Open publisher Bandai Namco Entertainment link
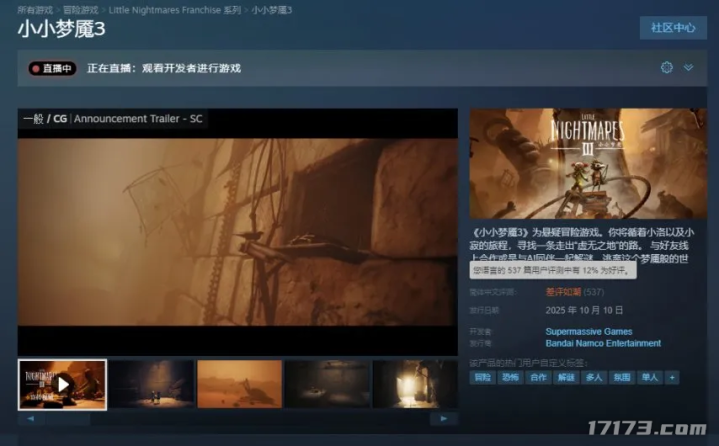This screenshot has height=446, width=719. pos(603,343)
